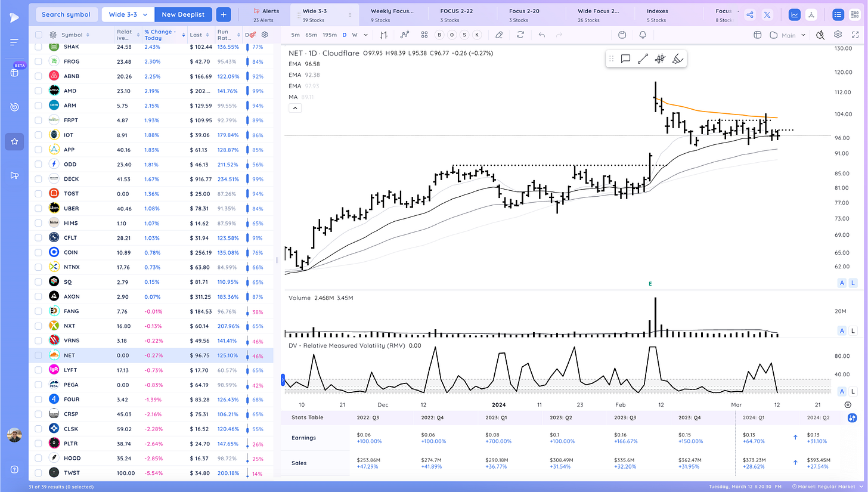This screenshot has width=868, height=492.
Task: Check the NET row checkbox
Action: pyautogui.click(x=38, y=355)
